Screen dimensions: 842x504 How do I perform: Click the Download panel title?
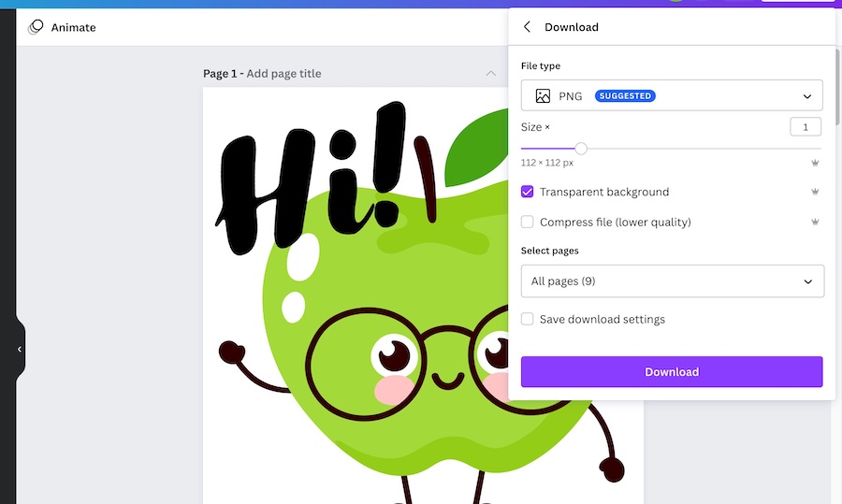click(572, 27)
